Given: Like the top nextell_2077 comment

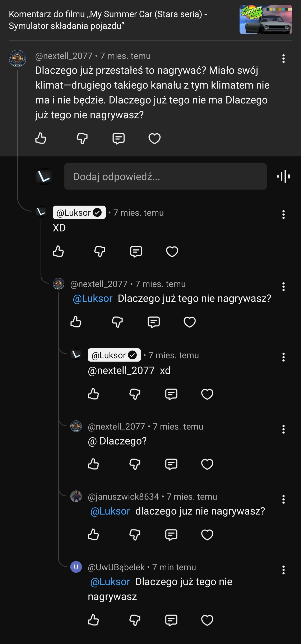Looking at the screenshot, I should coord(41,138).
